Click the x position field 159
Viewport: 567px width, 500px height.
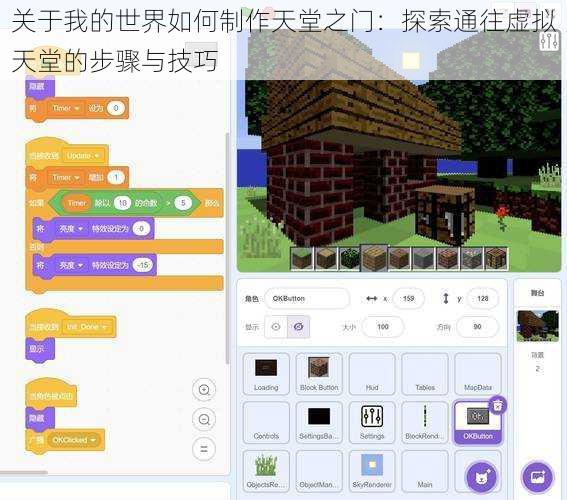coord(408,299)
